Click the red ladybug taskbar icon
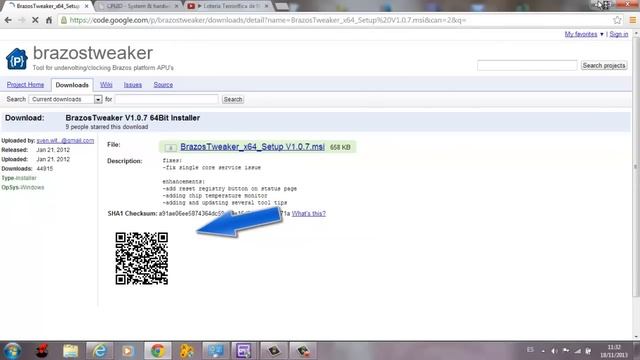The width and height of the screenshot is (640, 360). click(42, 351)
